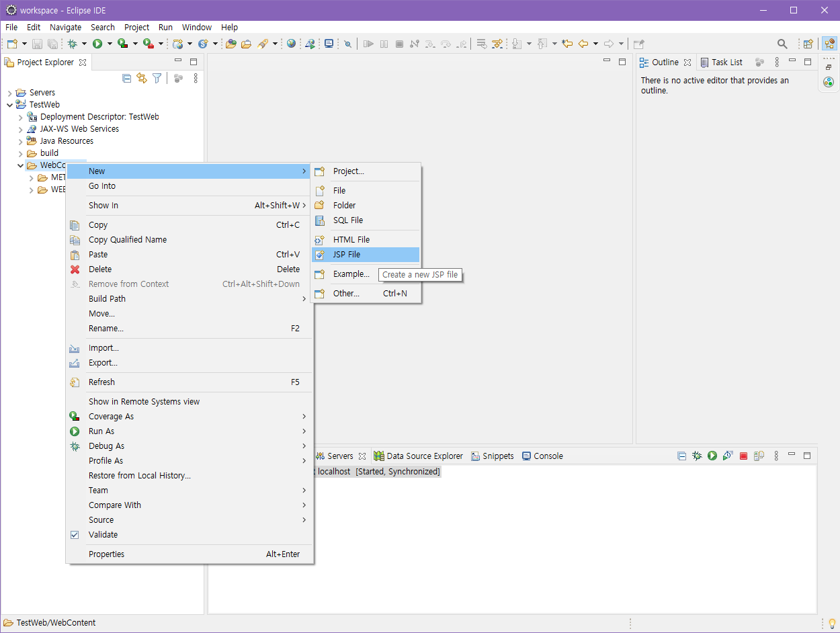
Task: Collapse the TestWeb project node
Action: pyautogui.click(x=9, y=105)
